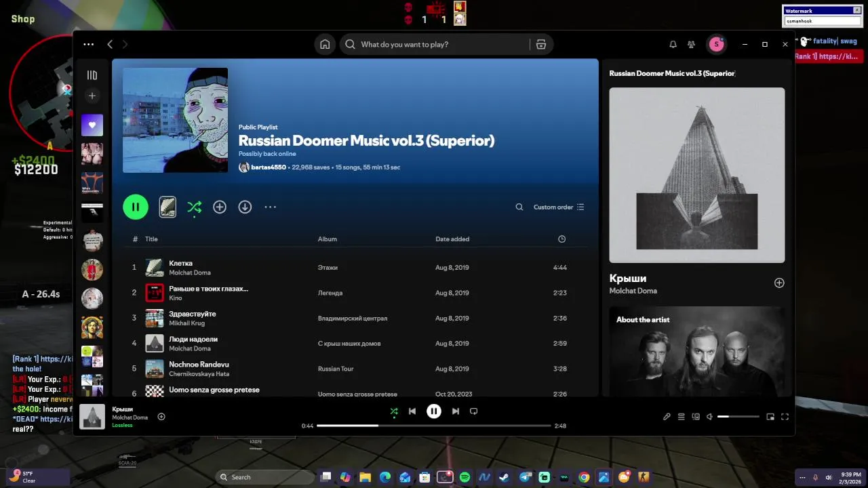Viewport: 868px width, 488px height.
Task: Open the play queue
Action: 682,417
